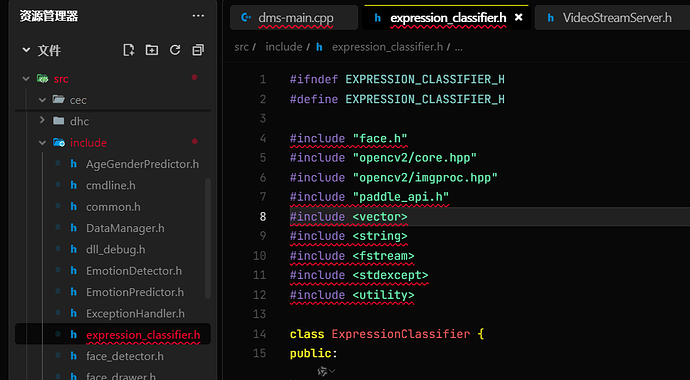Screen dimensions: 690x380
Task: Click the code lens chevron below line 15
Action: (x=332, y=372)
